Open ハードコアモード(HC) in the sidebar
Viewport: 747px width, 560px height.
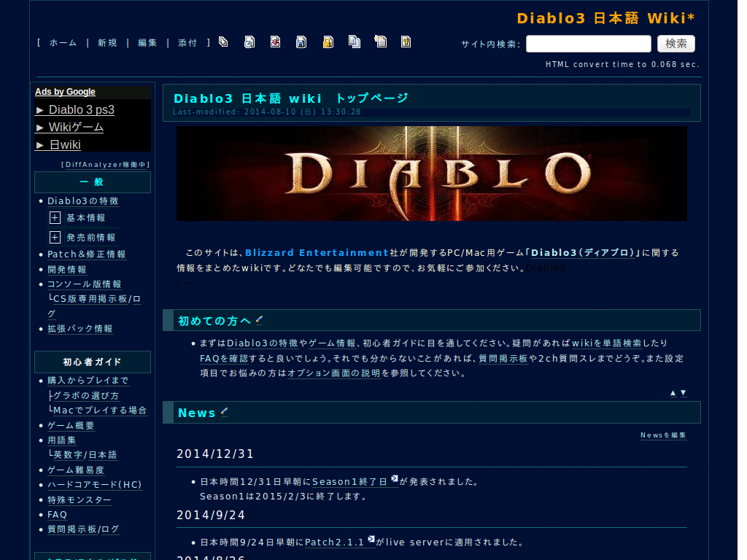point(95,485)
